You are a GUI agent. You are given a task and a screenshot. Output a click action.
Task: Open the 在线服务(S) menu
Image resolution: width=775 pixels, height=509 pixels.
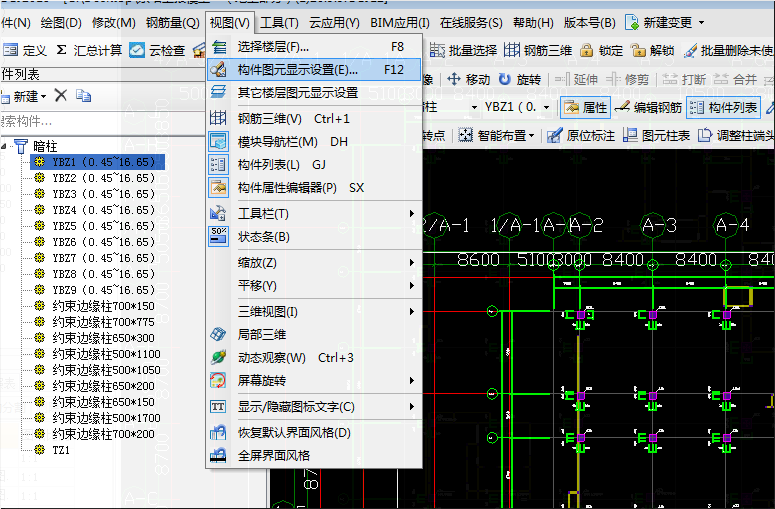pyautogui.click(x=471, y=23)
